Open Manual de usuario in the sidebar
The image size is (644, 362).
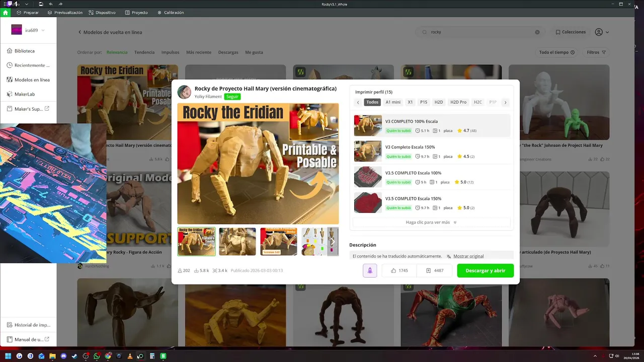coord(28,339)
